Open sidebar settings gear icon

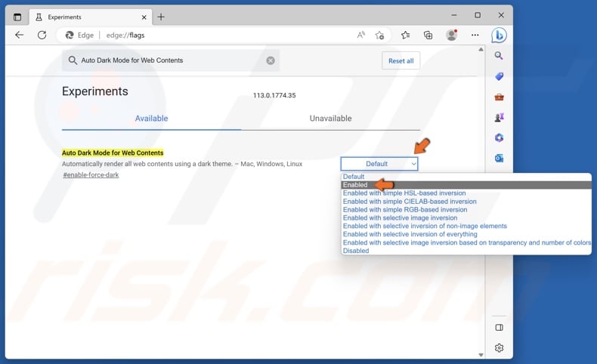point(500,347)
